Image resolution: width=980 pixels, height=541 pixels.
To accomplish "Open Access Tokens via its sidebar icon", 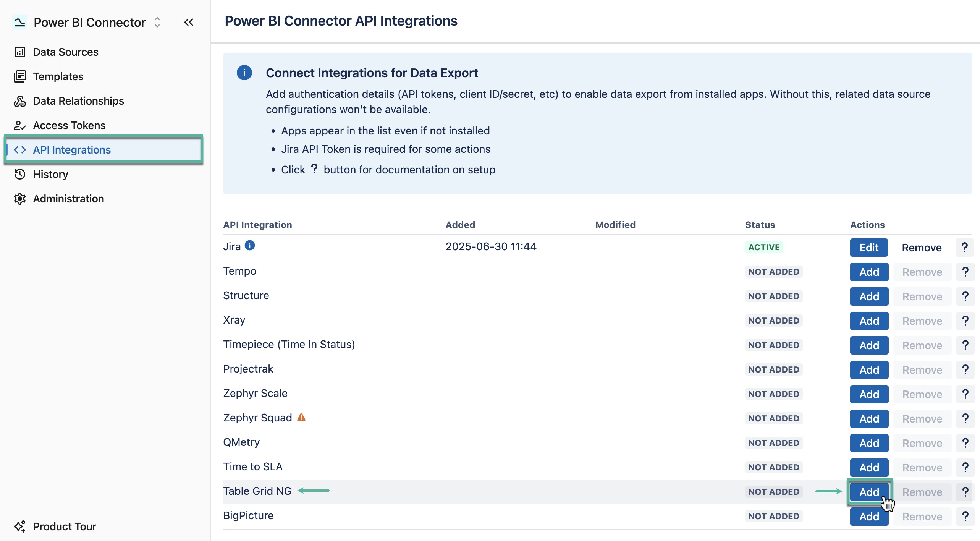I will point(20,125).
